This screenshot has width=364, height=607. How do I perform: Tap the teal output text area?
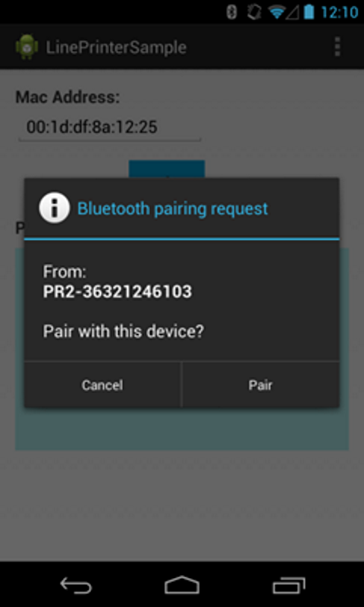[182, 428]
